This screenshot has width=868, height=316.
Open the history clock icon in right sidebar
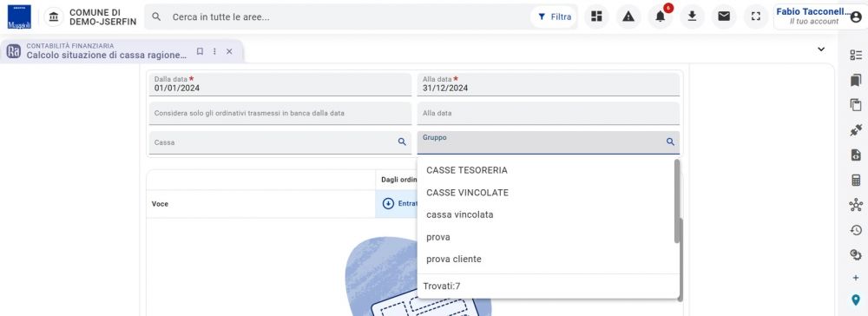coord(856,230)
